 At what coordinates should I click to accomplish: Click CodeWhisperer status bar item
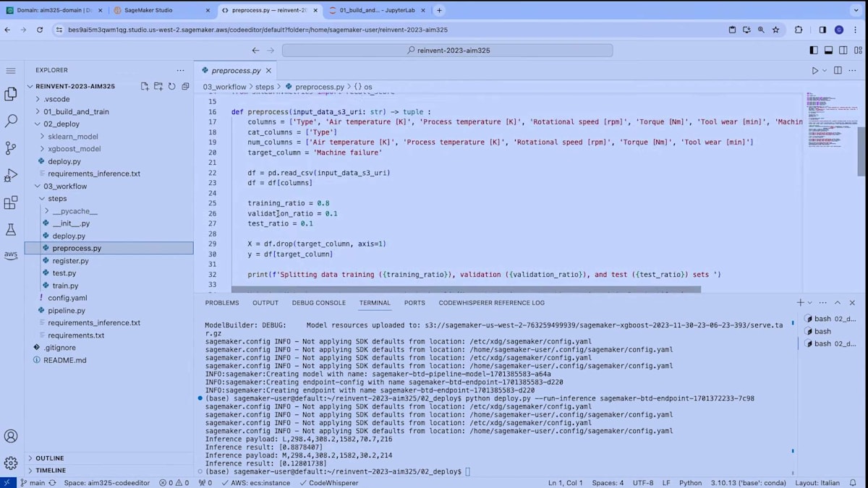click(328, 482)
